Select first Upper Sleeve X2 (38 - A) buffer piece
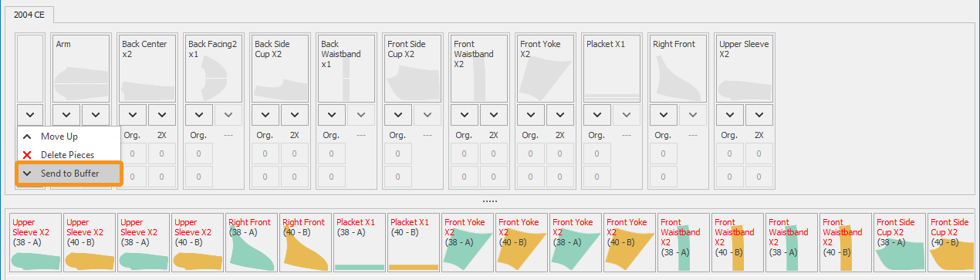The height and width of the screenshot is (280, 980). coord(35,241)
